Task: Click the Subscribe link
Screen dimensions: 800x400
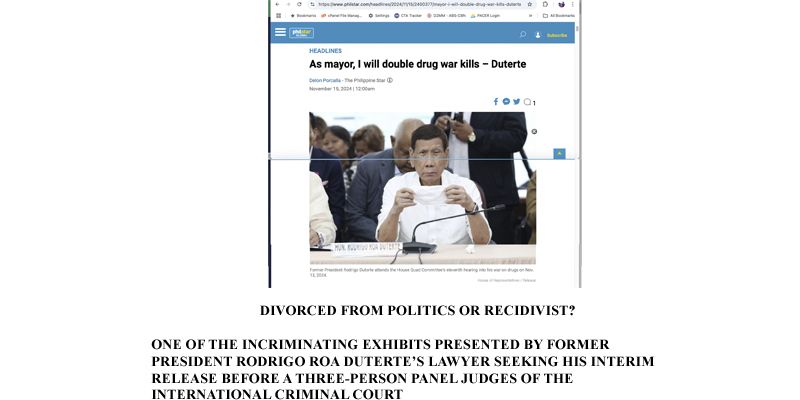Action: click(557, 35)
